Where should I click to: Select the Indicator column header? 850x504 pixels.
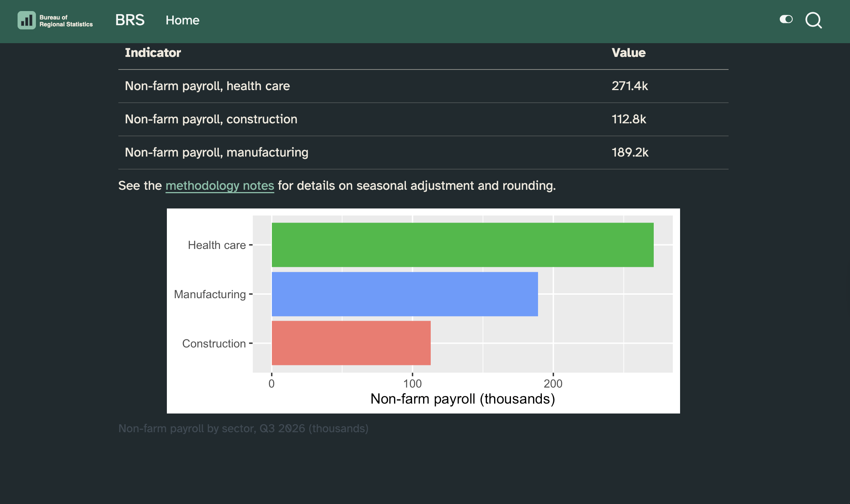(153, 53)
